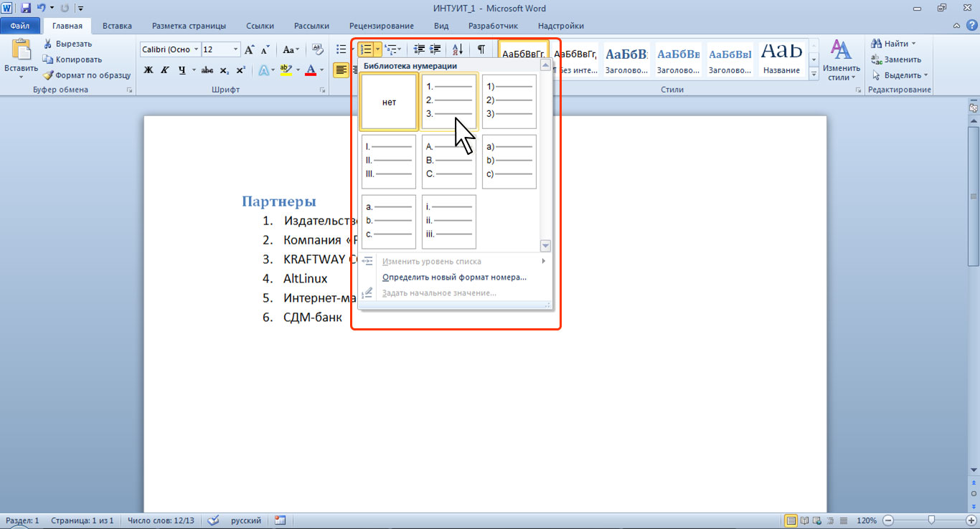
Task: Click the Format Painter brush icon
Action: (48, 75)
